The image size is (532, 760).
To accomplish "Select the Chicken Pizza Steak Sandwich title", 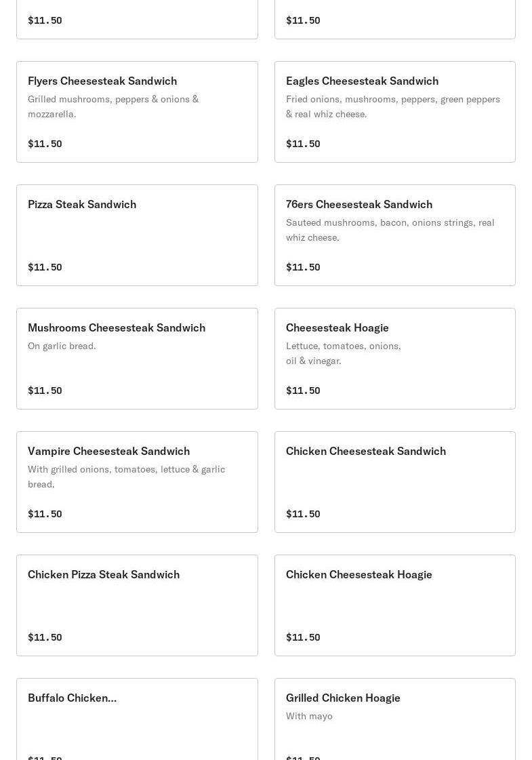I will click(104, 574).
